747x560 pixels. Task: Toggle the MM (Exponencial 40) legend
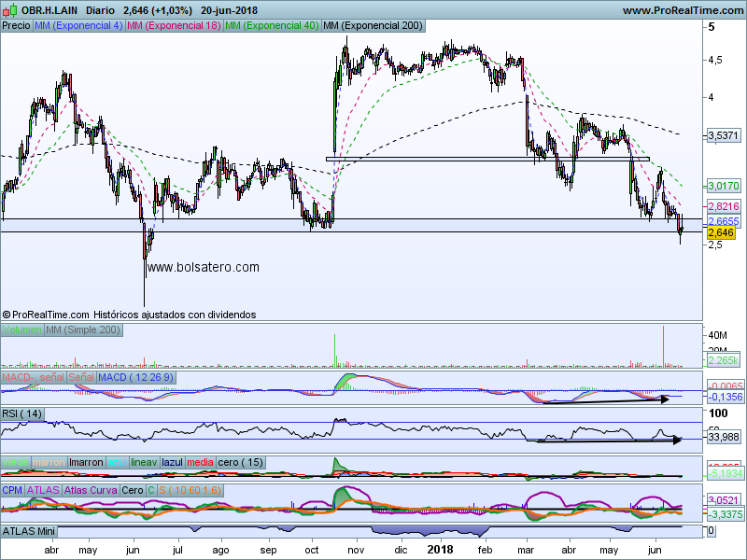coord(271,26)
